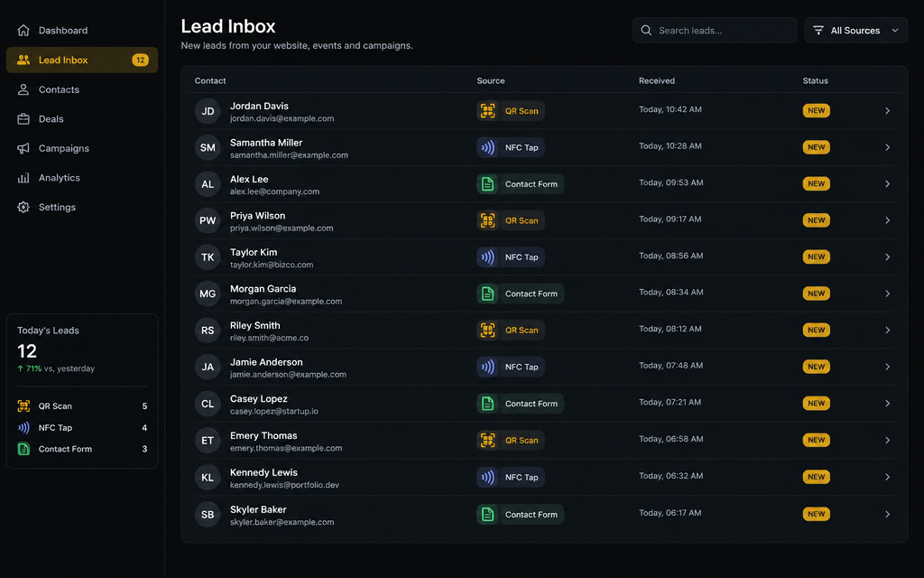
Task: Click the JD avatar for Jordan Davis
Action: coord(208,111)
